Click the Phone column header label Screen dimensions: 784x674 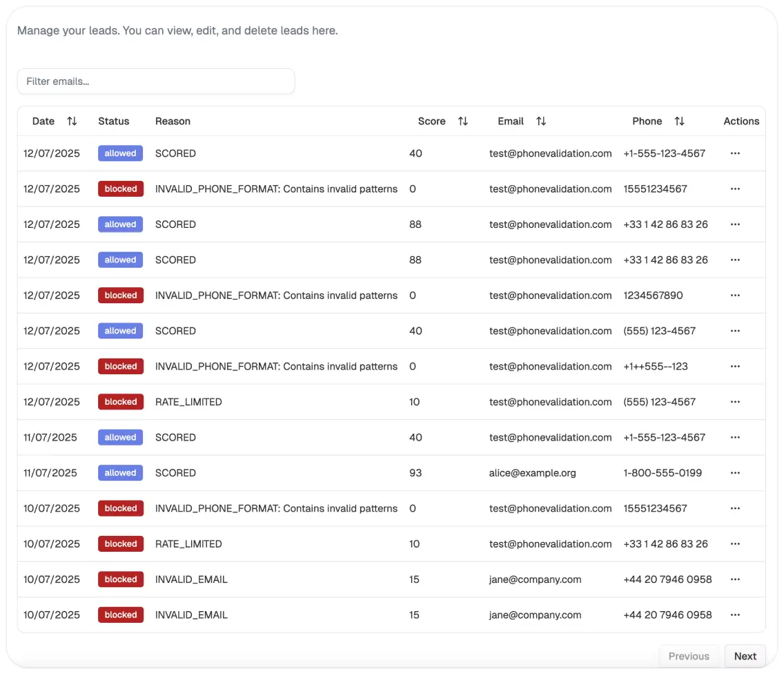tap(647, 121)
